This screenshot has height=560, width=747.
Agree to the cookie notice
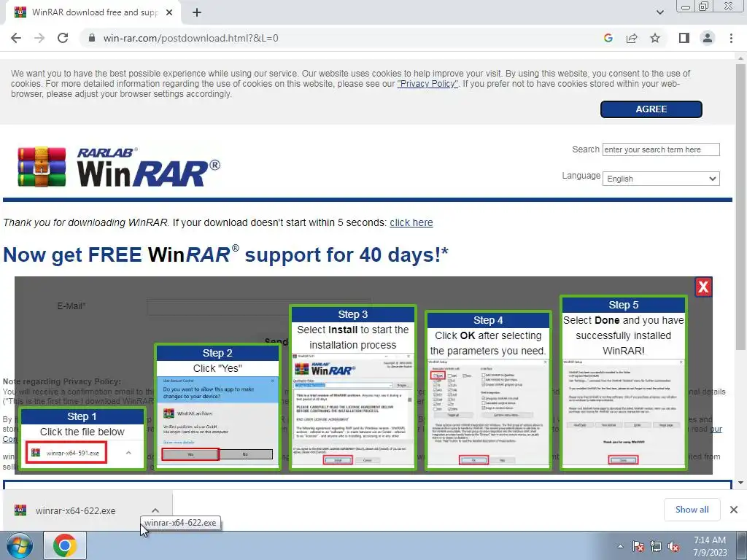(651, 109)
